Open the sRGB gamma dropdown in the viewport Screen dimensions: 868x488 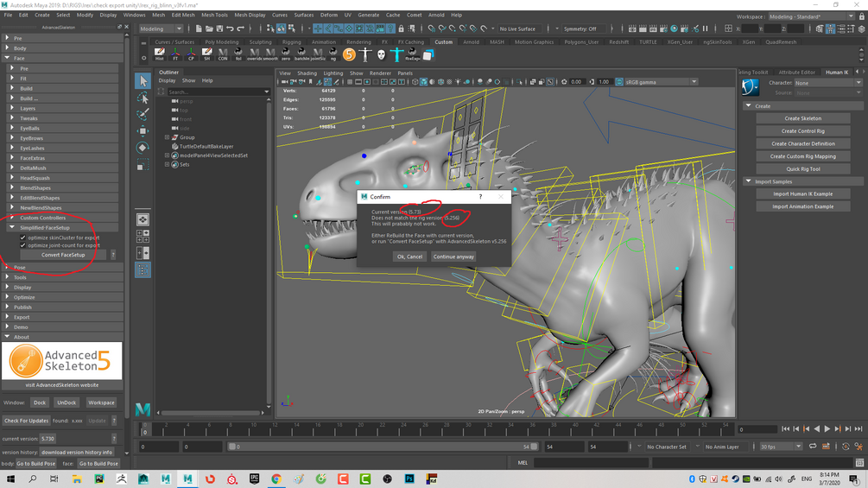[x=661, y=82]
